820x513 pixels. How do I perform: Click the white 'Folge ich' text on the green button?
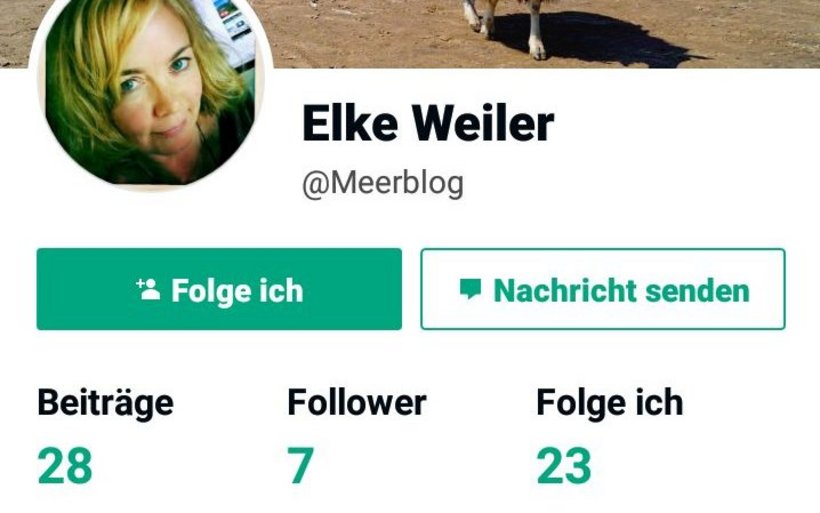pos(237,291)
